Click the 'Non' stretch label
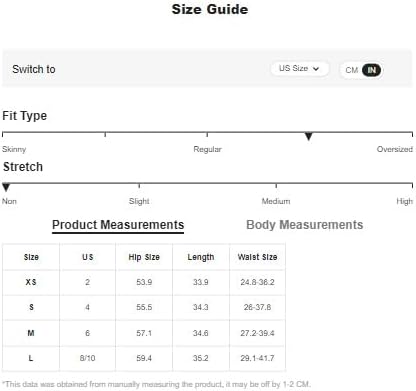The image size is (416, 391). [x=9, y=201]
